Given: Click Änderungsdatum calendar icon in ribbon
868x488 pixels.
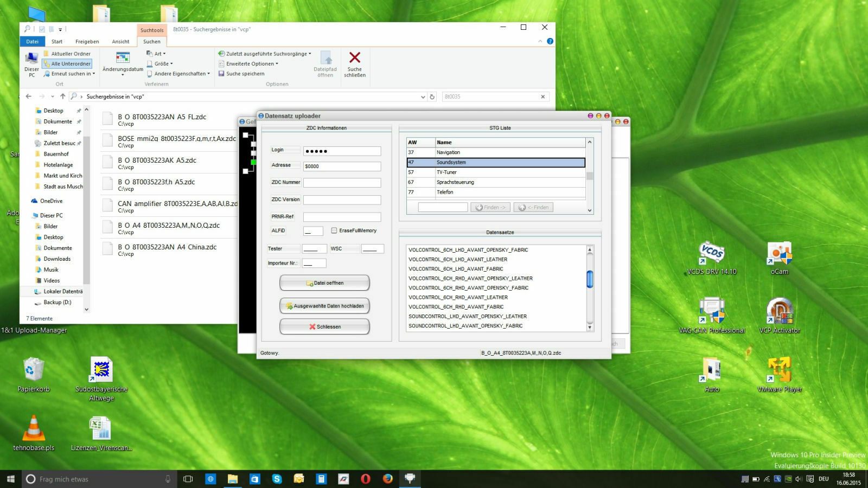Looking at the screenshot, I should click(x=123, y=57).
